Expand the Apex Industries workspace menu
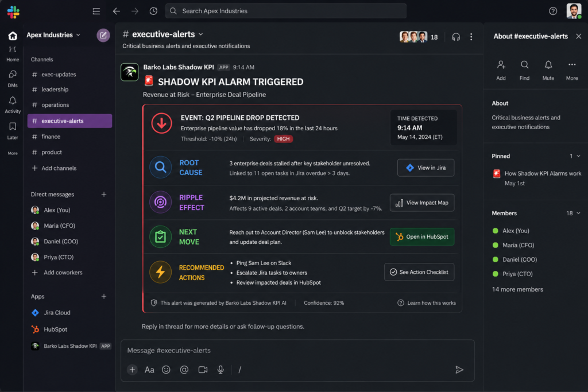This screenshot has height=392, width=588. coord(53,35)
